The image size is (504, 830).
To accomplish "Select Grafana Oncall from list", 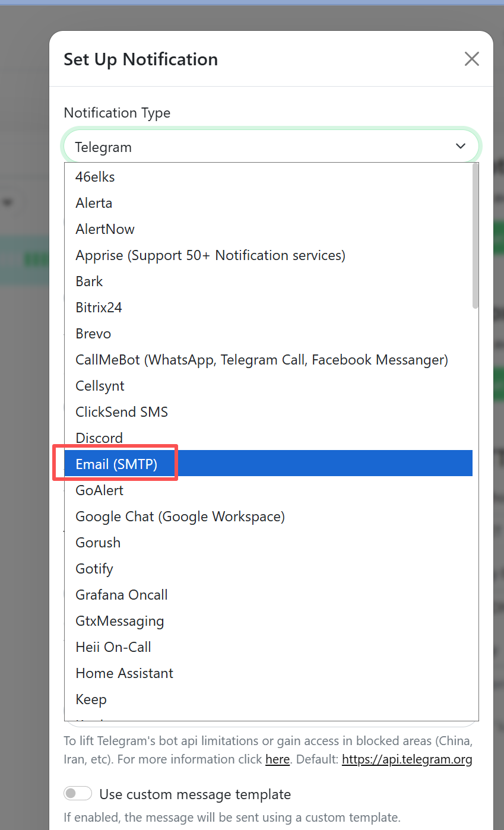I will (x=122, y=594).
